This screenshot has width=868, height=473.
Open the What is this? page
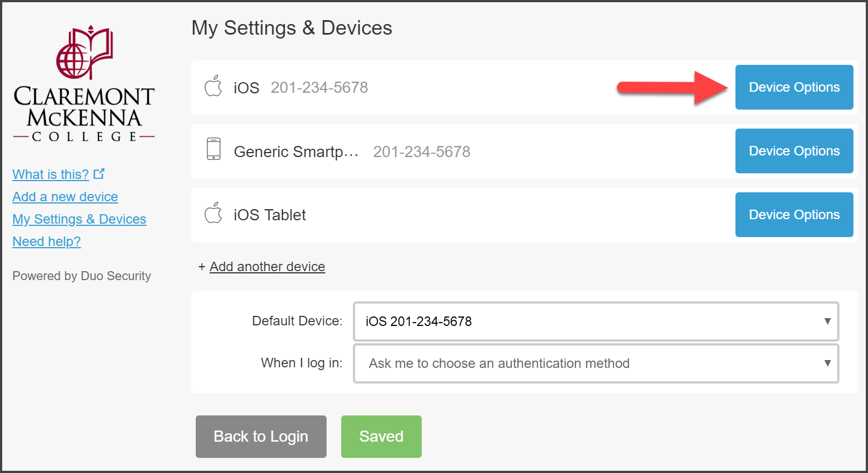tap(50, 174)
